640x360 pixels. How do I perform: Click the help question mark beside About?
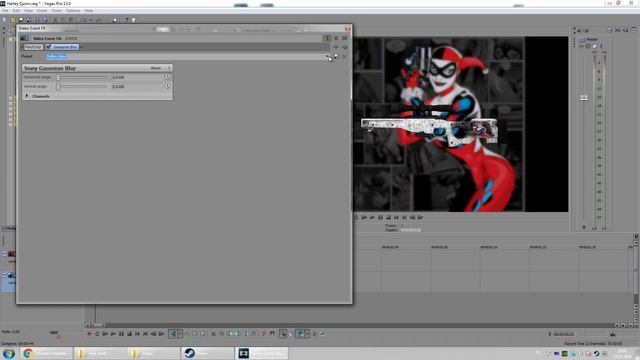pos(169,68)
